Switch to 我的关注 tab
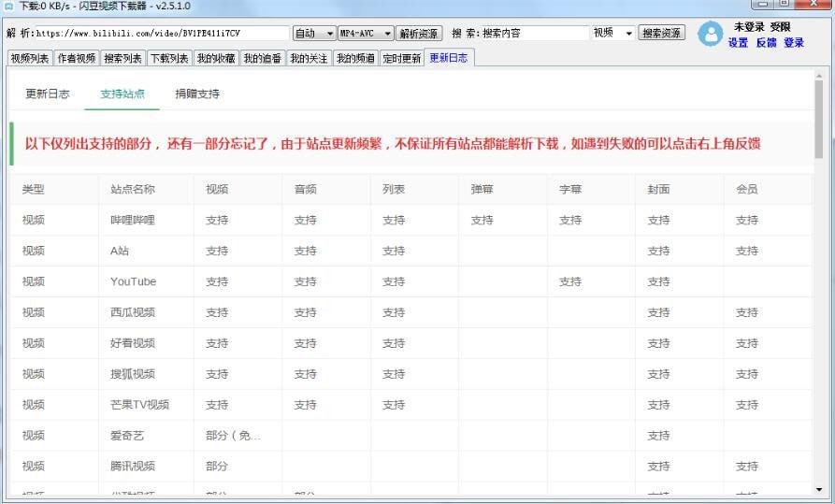 point(309,58)
